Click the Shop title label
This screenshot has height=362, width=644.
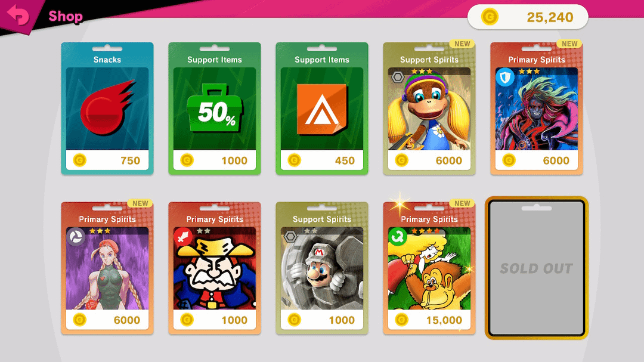[66, 17]
